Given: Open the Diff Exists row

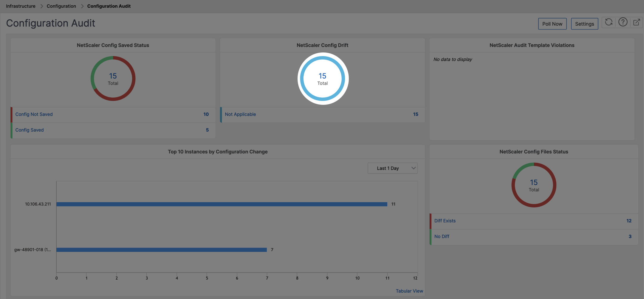Looking at the screenshot, I should [x=534, y=221].
